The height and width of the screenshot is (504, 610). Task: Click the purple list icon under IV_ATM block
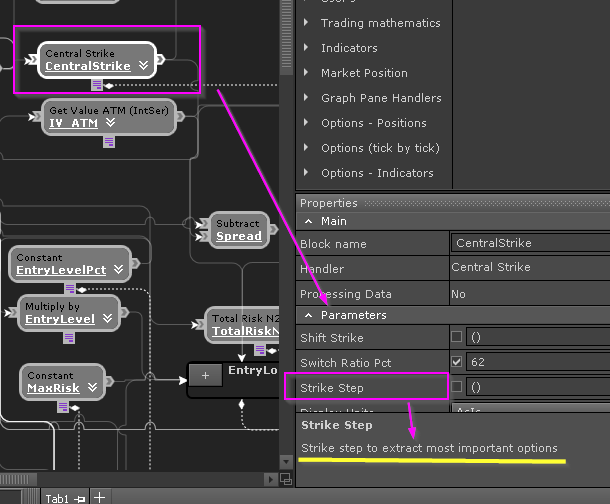[x=109, y=141]
